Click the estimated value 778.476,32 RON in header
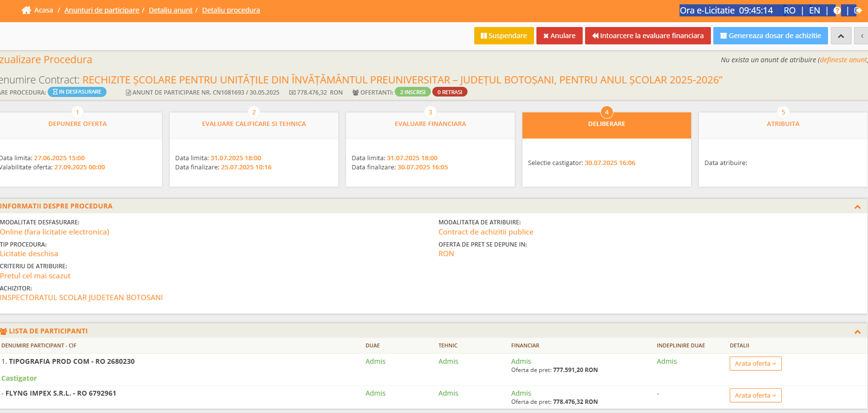 320,92
